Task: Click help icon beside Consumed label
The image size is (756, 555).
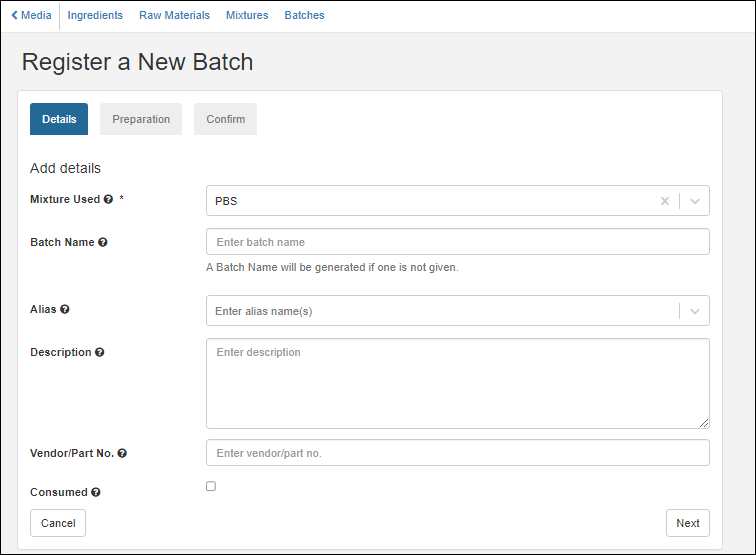Action: (x=96, y=493)
